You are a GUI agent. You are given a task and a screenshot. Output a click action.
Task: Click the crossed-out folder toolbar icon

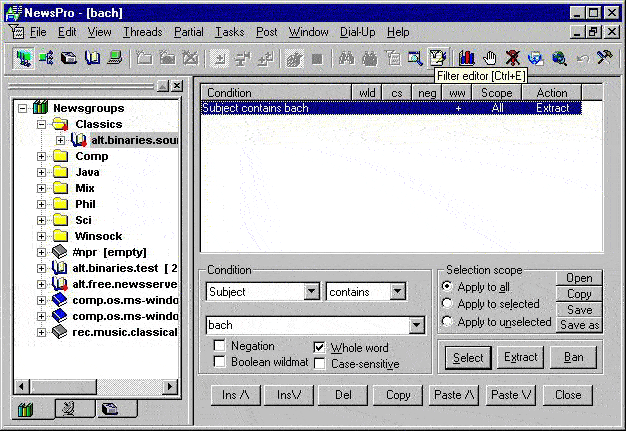190,58
